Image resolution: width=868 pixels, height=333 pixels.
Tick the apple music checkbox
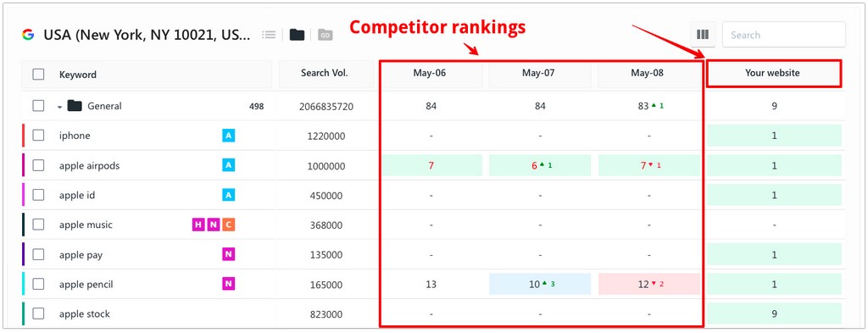point(38,225)
